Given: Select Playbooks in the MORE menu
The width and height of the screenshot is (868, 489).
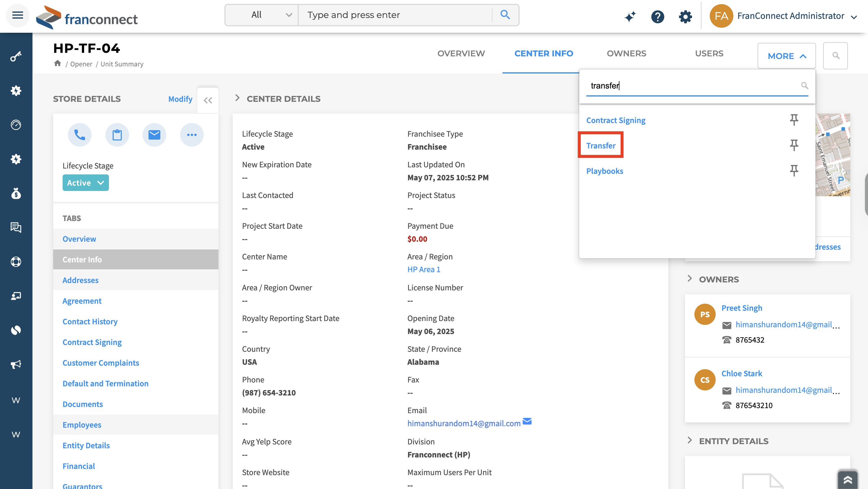Looking at the screenshot, I should pyautogui.click(x=605, y=171).
